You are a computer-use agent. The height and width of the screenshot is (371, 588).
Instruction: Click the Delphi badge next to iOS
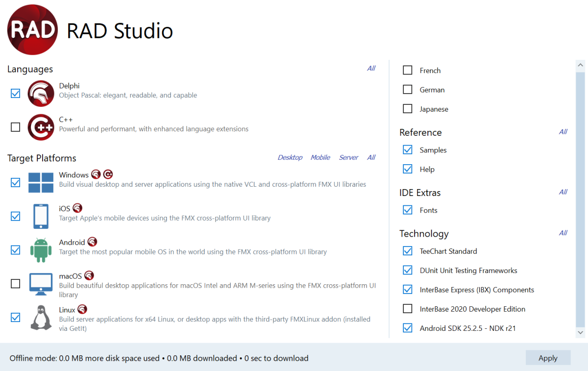click(77, 208)
